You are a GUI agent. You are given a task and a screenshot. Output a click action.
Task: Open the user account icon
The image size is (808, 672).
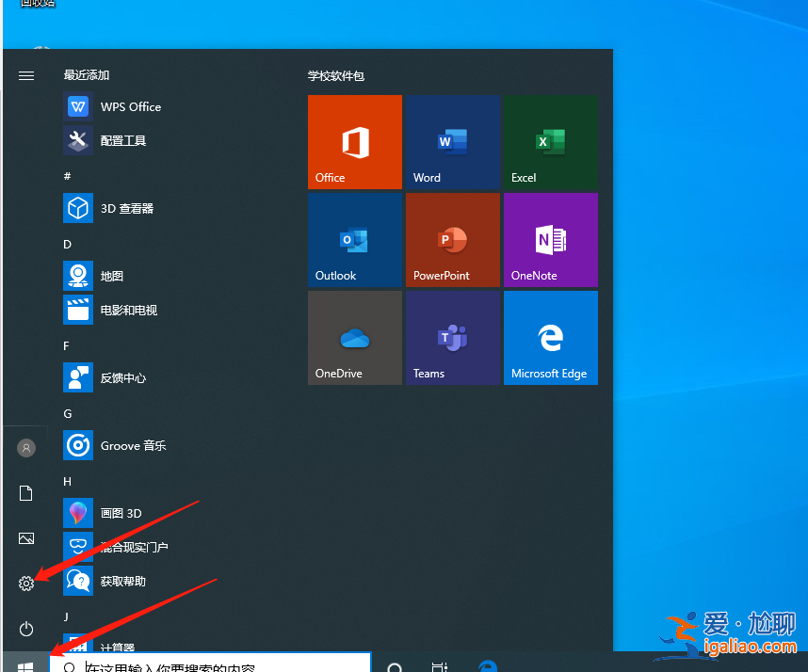[x=25, y=447]
